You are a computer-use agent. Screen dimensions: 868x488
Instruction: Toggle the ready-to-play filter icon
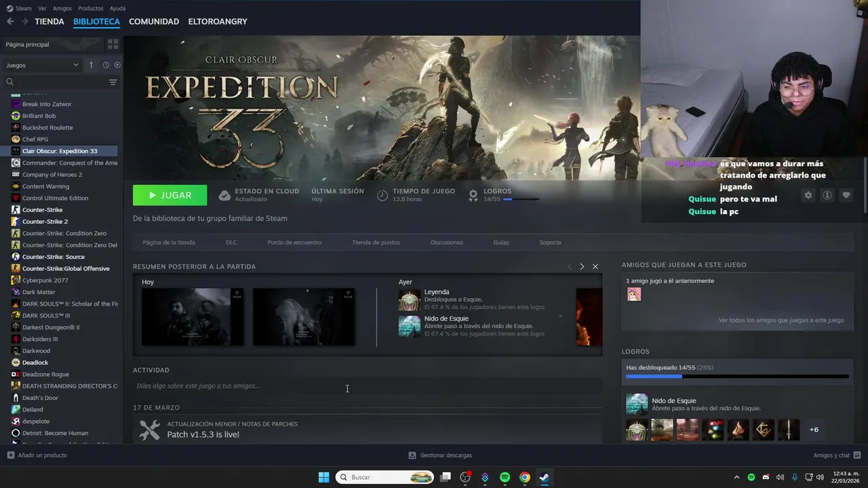[x=117, y=65]
